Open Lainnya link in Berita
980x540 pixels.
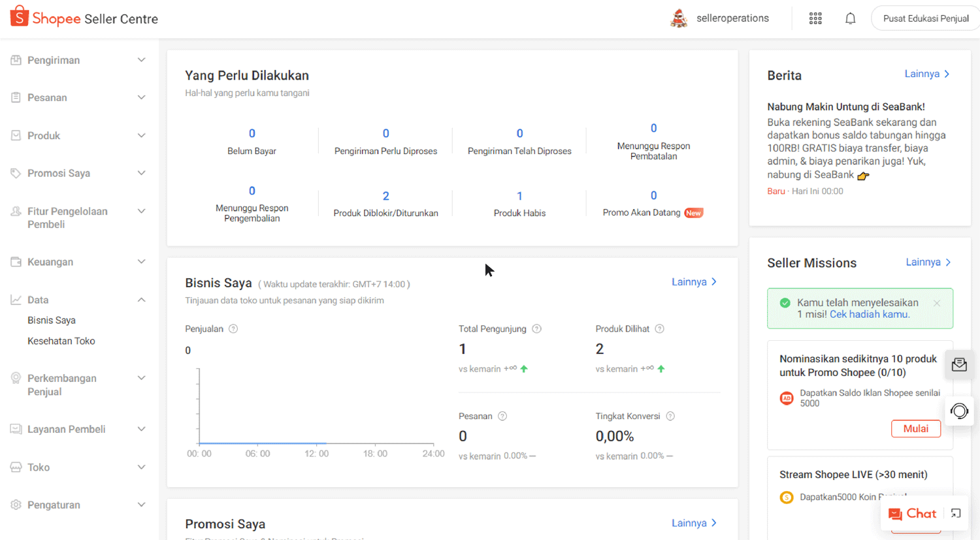click(927, 74)
